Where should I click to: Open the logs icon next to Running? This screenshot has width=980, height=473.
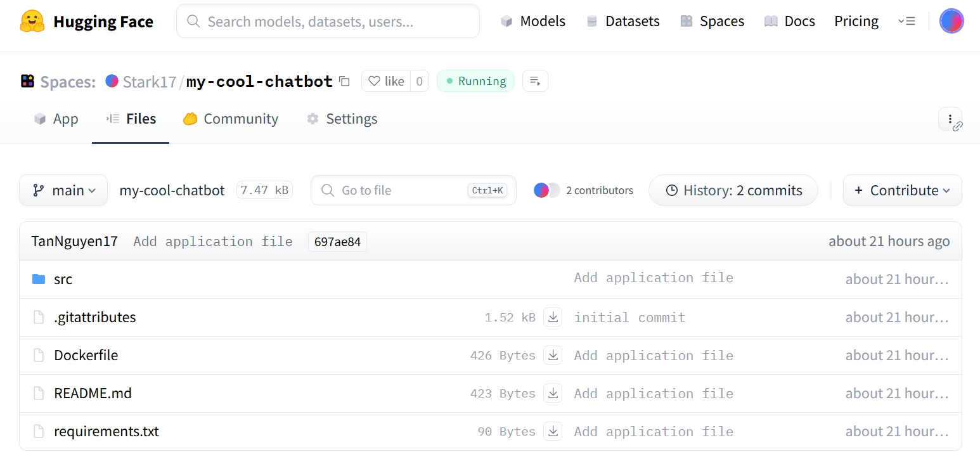[535, 81]
